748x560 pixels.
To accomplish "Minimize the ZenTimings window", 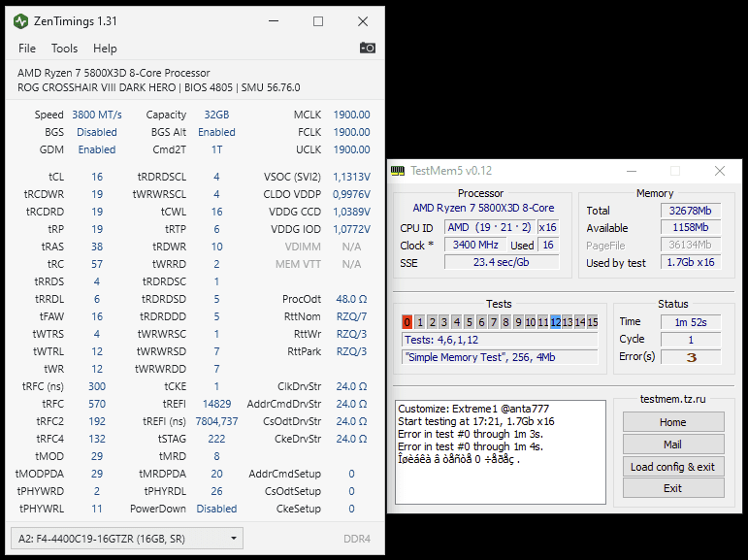I will [274, 21].
